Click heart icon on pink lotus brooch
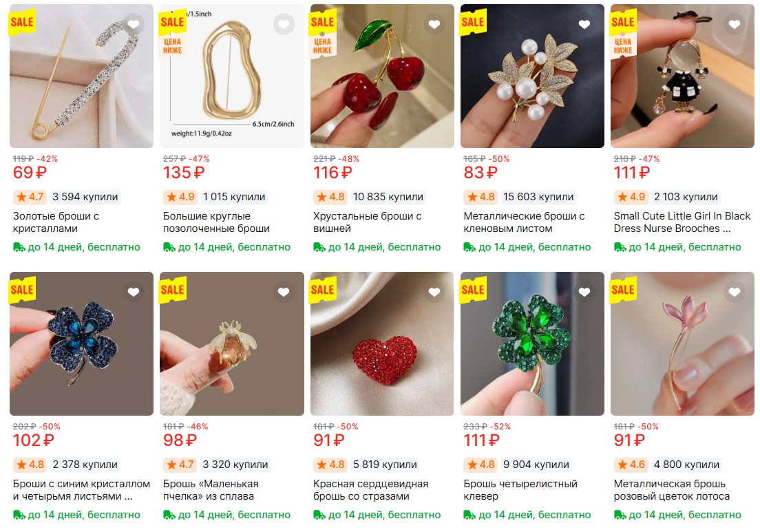 (735, 292)
